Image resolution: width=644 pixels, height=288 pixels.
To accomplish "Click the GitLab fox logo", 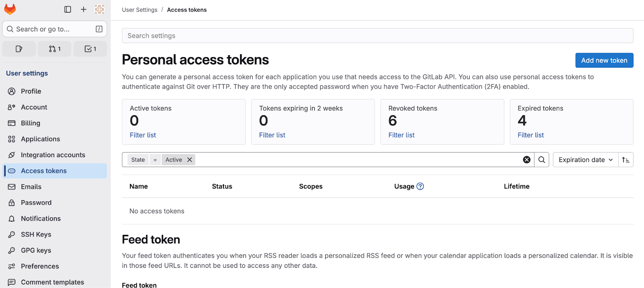I will pos(10,9).
